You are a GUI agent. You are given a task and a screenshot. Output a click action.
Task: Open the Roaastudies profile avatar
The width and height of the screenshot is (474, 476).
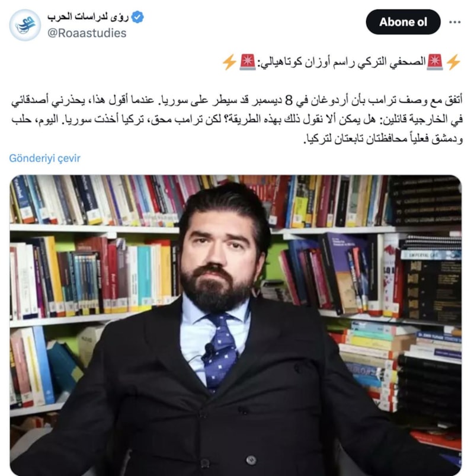[x=25, y=25]
